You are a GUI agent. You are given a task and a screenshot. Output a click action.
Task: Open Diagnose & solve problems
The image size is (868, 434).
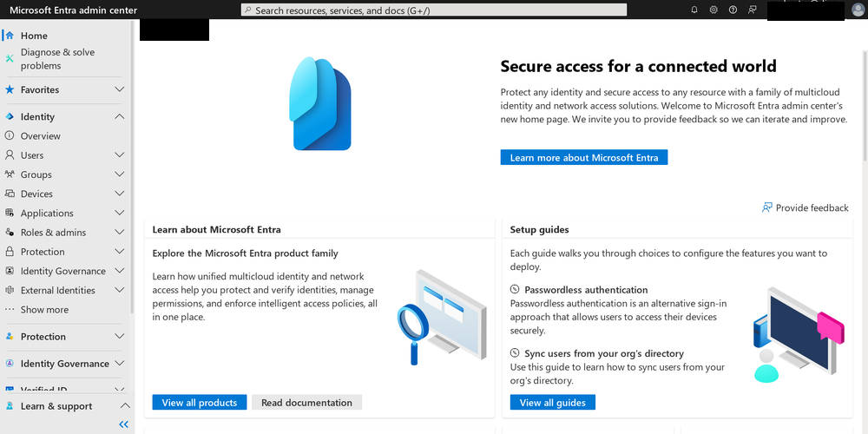(x=57, y=59)
